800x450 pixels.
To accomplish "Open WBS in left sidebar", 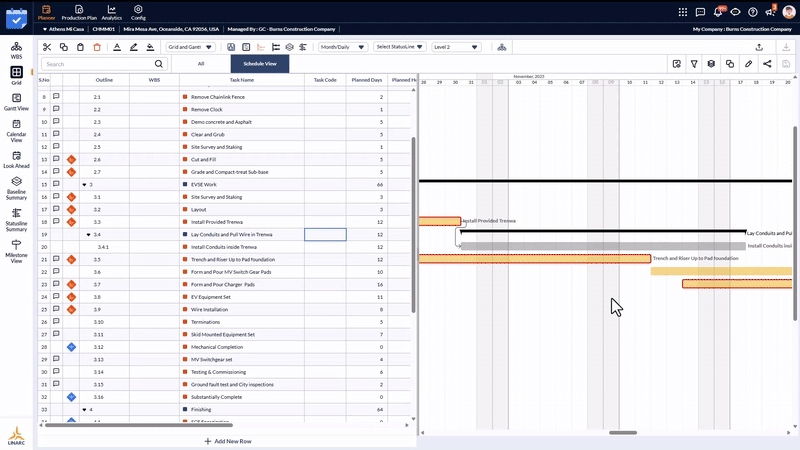I will coord(16,51).
